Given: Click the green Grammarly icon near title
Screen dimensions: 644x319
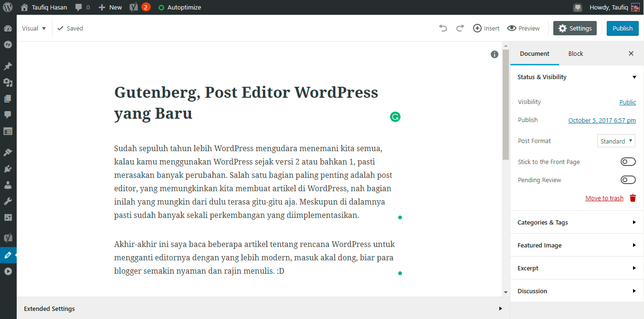Looking at the screenshot, I should (x=395, y=117).
